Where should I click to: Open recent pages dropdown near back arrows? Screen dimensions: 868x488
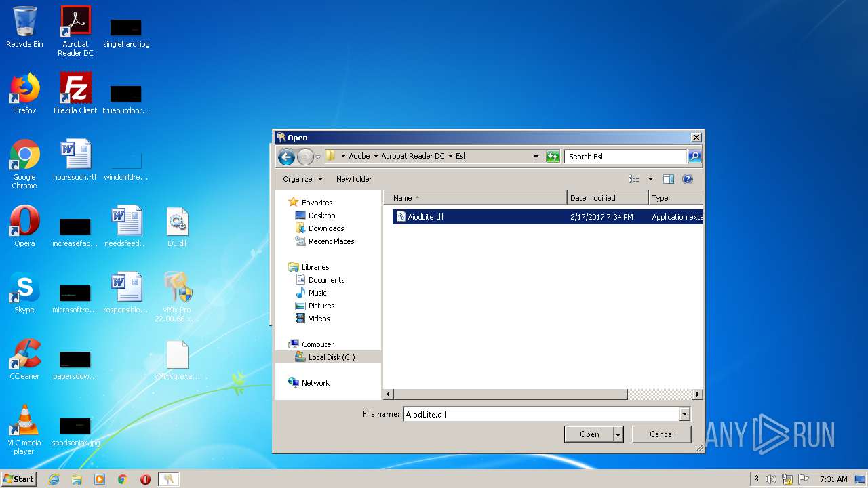pyautogui.click(x=318, y=157)
